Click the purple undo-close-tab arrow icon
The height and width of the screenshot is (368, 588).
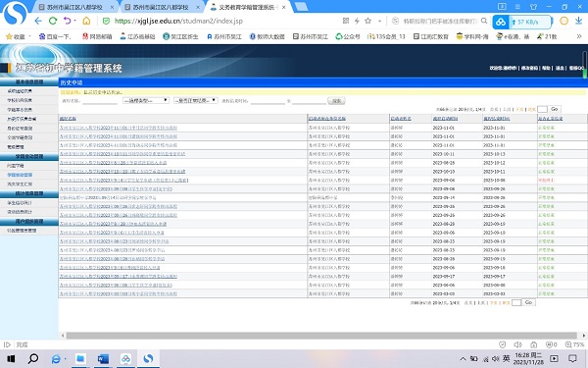(67, 21)
